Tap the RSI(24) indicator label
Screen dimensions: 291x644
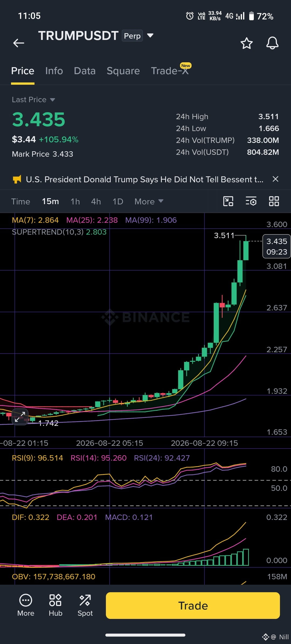[x=162, y=458]
